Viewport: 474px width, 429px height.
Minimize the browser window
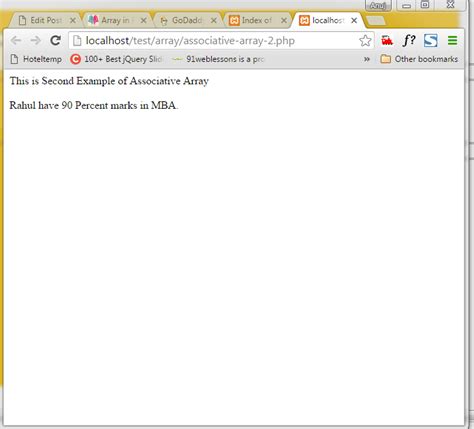pos(406,5)
